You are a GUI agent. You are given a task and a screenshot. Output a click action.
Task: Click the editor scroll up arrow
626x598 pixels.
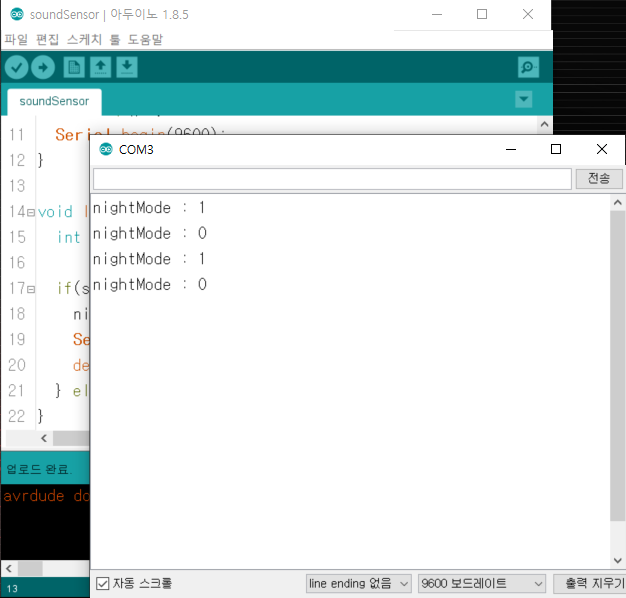point(544,124)
